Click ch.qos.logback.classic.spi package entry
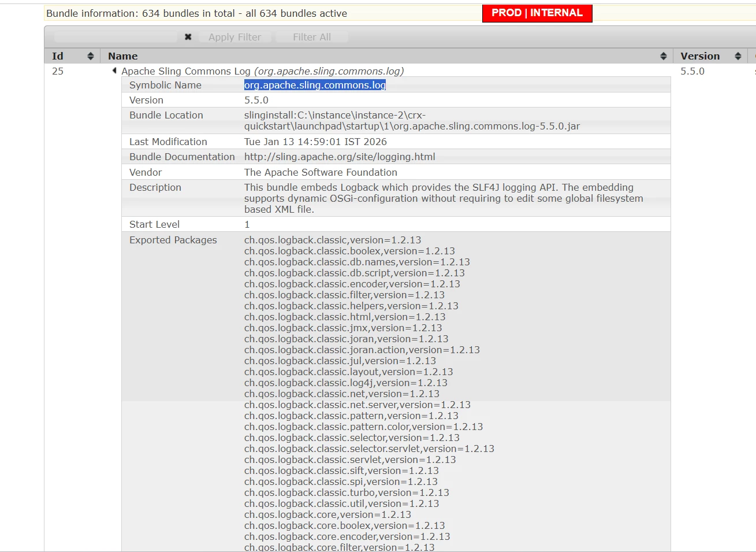 click(x=341, y=481)
